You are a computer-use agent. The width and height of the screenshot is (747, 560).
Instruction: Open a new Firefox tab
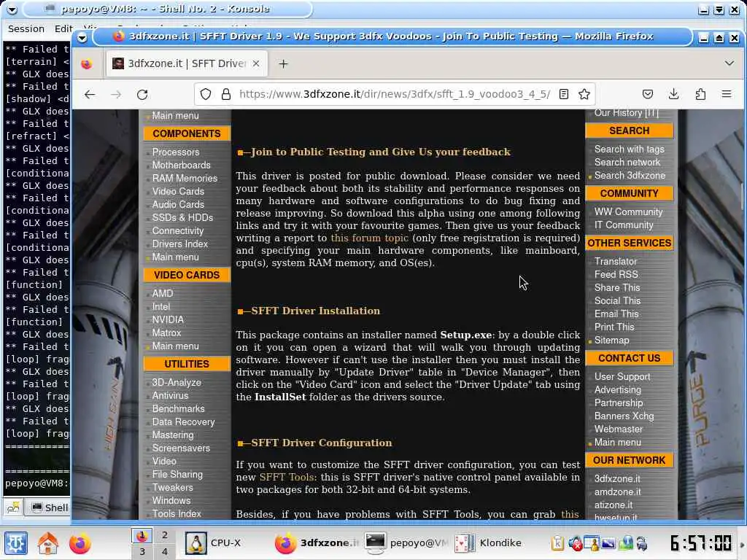[x=284, y=64]
